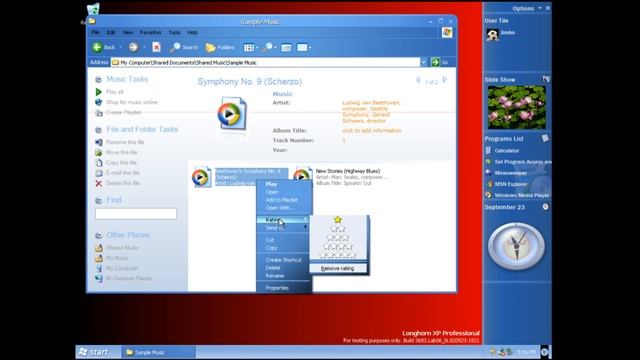The height and width of the screenshot is (360, 640).
Task: Choose Play from context menu
Action: tap(271, 184)
